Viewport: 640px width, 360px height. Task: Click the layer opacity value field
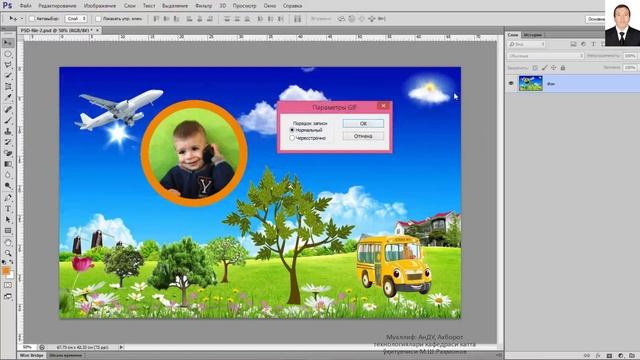click(x=630, y=56)
